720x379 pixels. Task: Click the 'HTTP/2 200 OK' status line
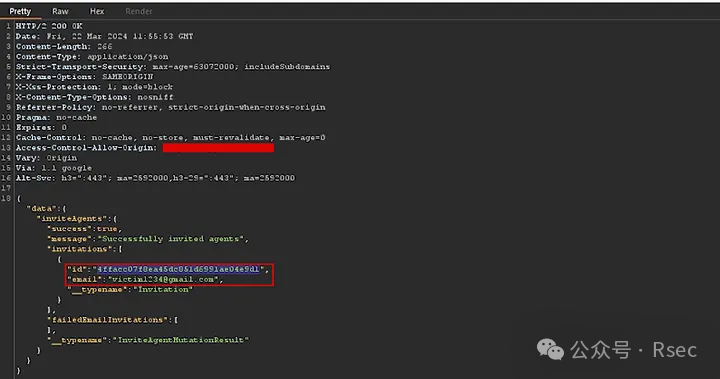(49, 26)
